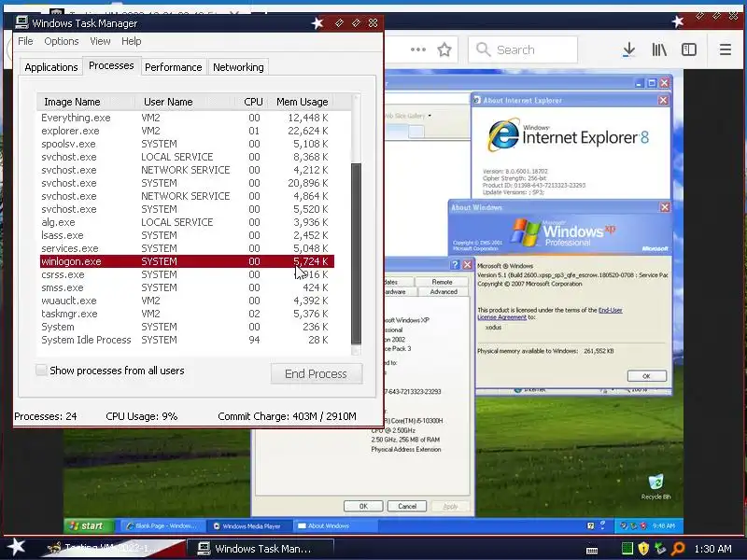Open the Firefox page actions three-dot menu
This screenshot has height=560, width=747.
(417, 49)
